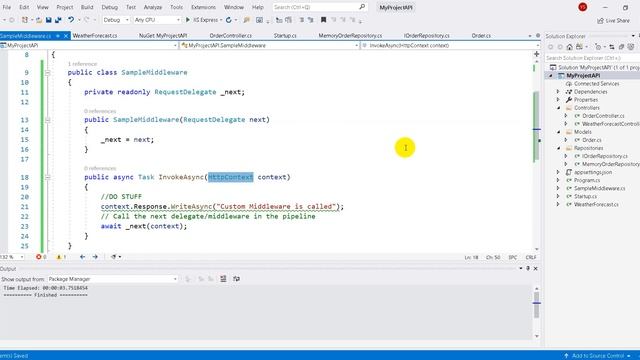Click the search magnifier icon
Image resolution: width=640 pixels, height=360 pixels.
[x=362, y=7]
